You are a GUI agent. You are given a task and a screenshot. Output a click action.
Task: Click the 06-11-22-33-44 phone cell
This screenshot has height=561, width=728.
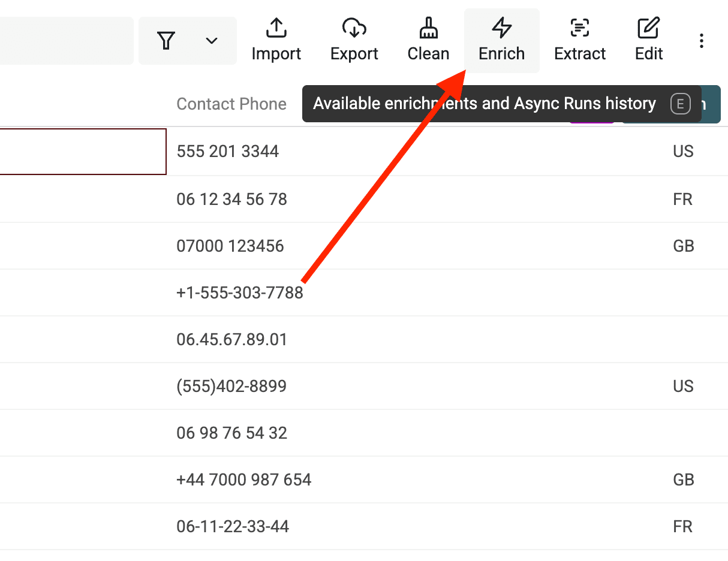point(233,526)
